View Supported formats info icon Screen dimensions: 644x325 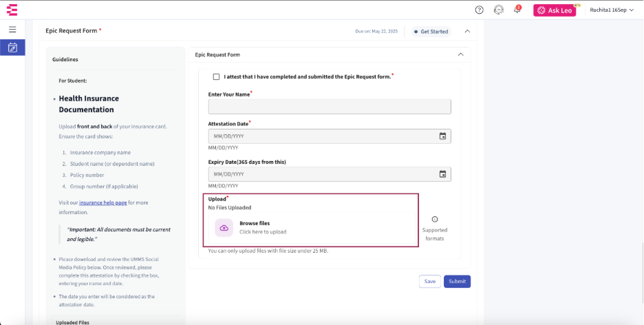click(435, 220)
